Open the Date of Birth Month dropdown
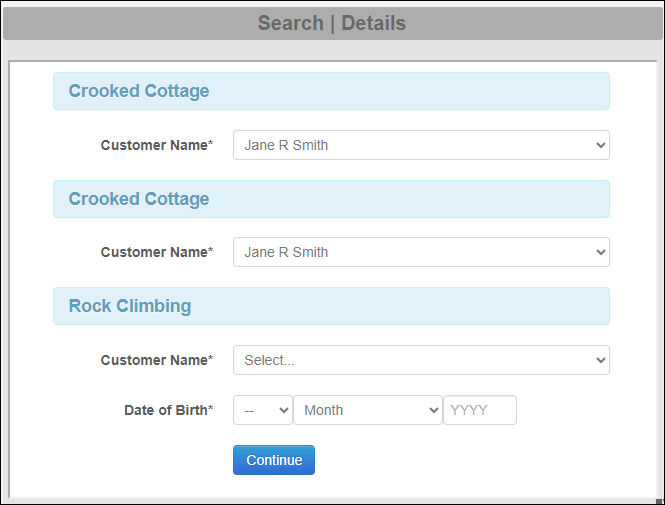665x505 pixels. click(x=368, y=410)
